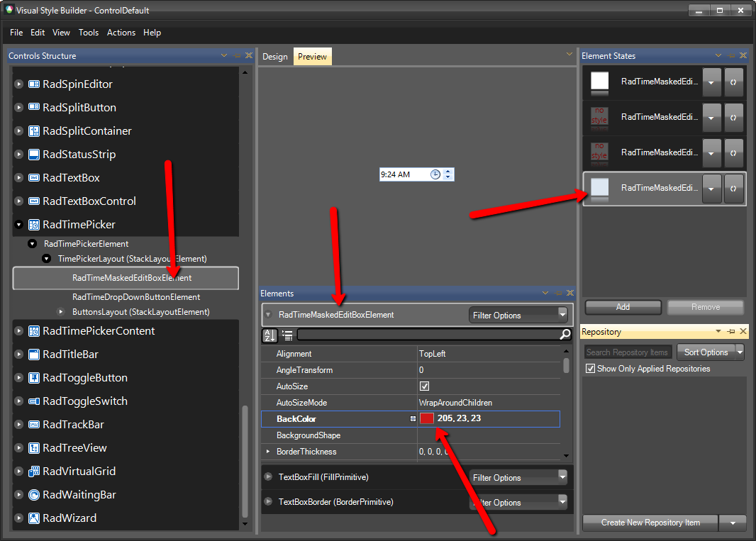Click the RadVirtualGrid control icon

pyautogui.click(x=34, y=471)
